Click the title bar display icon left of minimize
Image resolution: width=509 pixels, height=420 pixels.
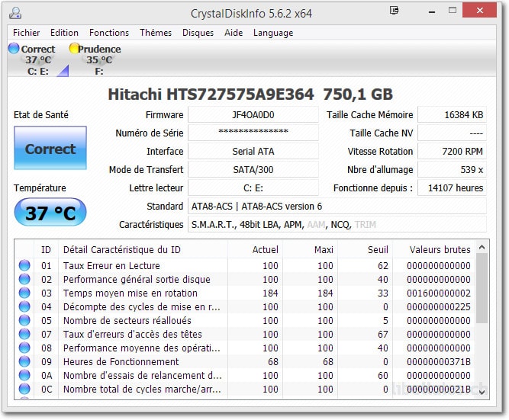coord(394,11)
